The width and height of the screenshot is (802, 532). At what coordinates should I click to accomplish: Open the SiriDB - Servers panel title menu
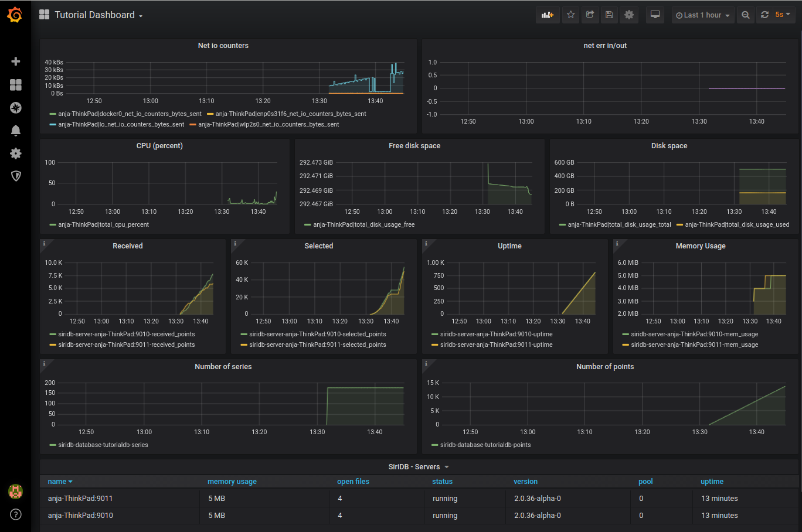(419, 466)
